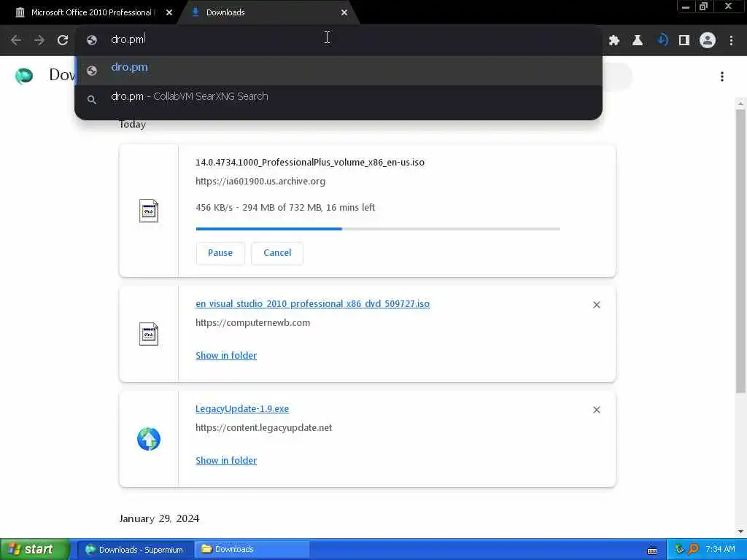The width and height of the screenshot is (747, 560).
Task: Click the Supermium logo on Downloads page
Action: (x=24, y=75)
